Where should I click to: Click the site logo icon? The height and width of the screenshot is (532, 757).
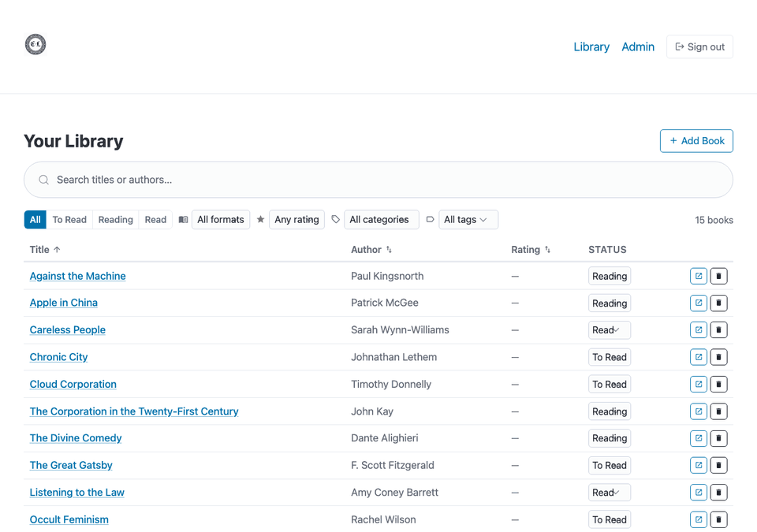coord(35,44)
